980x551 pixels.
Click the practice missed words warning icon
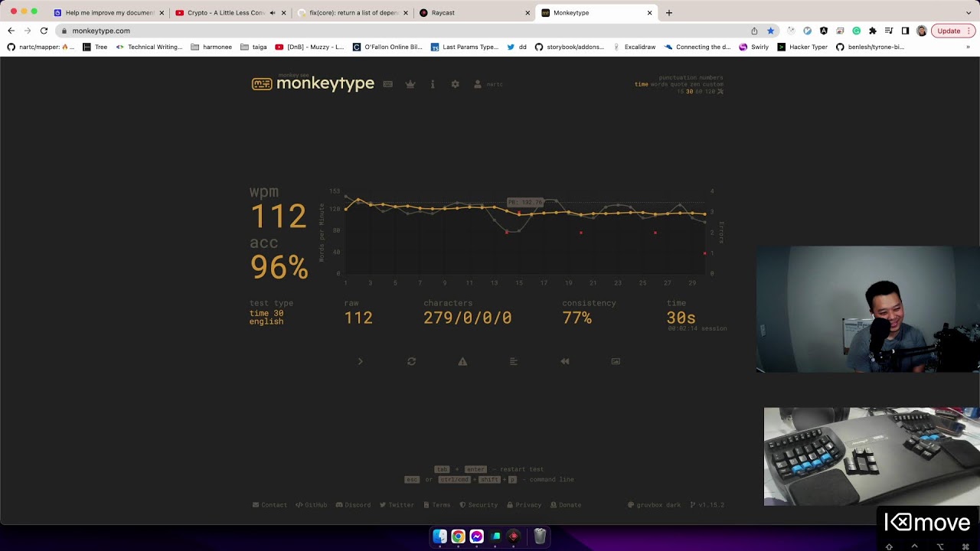462,361
